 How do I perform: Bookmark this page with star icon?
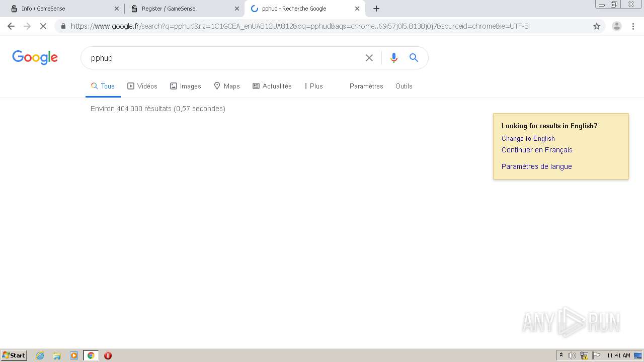tap(597, 26)
